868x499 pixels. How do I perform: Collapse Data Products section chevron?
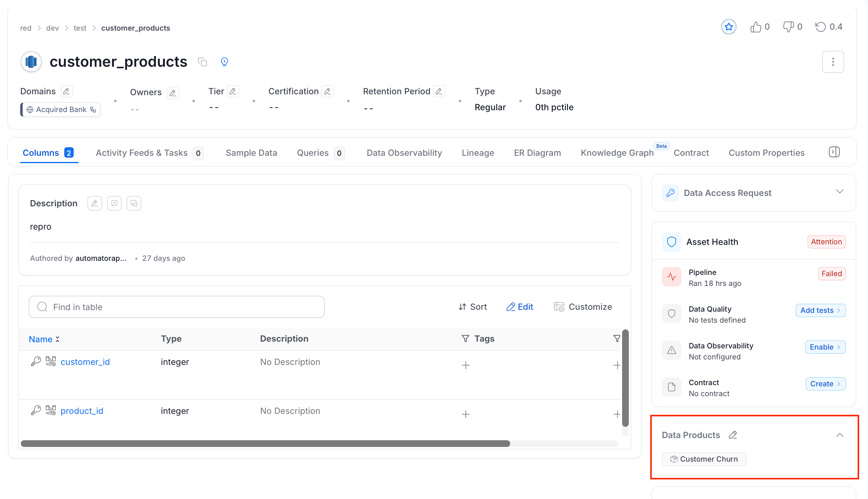pos(839,435)
